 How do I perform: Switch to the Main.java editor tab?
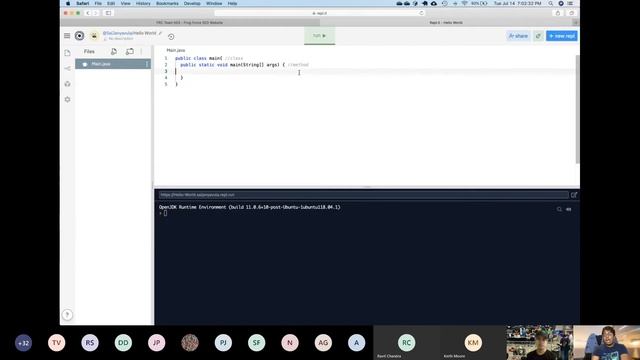[176, 50]
